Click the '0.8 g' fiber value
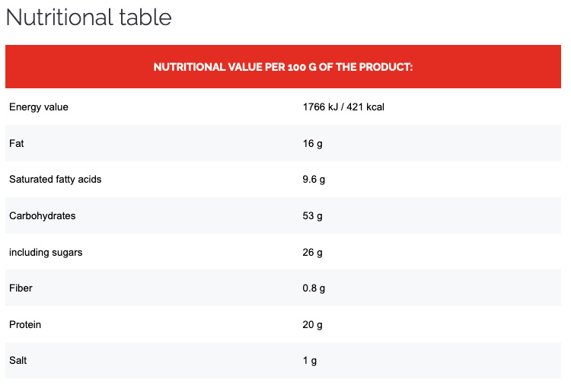This screenshot has height=392, width=571. [x=314, y=288]
